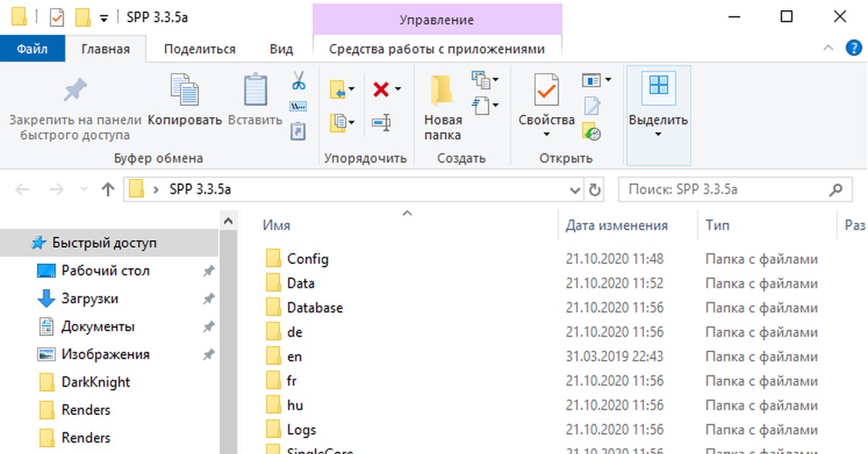Click the Cut scissors icon
Screen dimensions: 868x454
298,80
